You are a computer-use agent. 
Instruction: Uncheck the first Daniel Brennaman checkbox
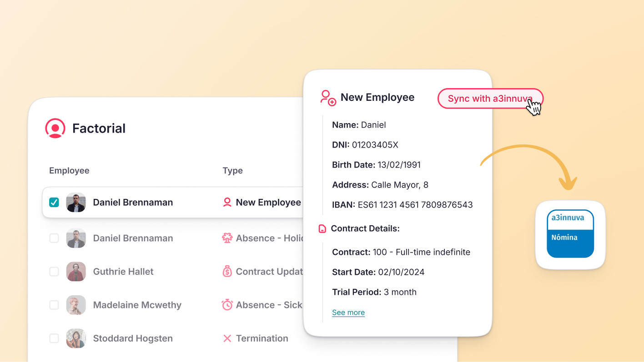click(x=54, y=203)
